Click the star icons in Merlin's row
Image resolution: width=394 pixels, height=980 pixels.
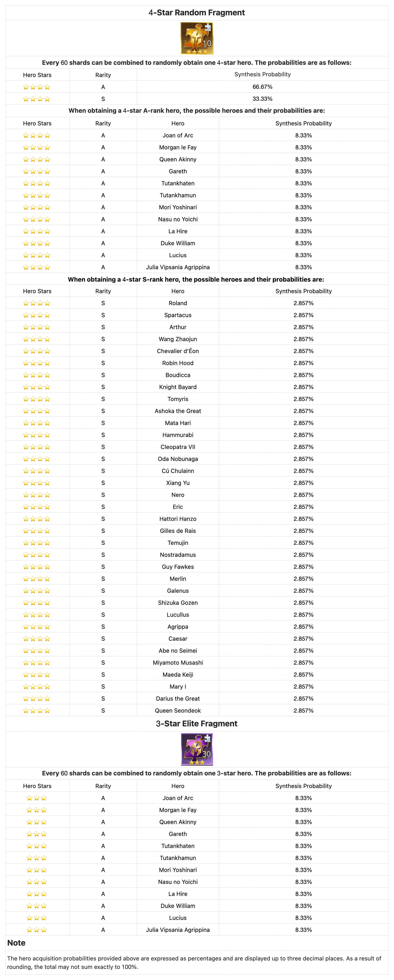click(x=37, y=579)
